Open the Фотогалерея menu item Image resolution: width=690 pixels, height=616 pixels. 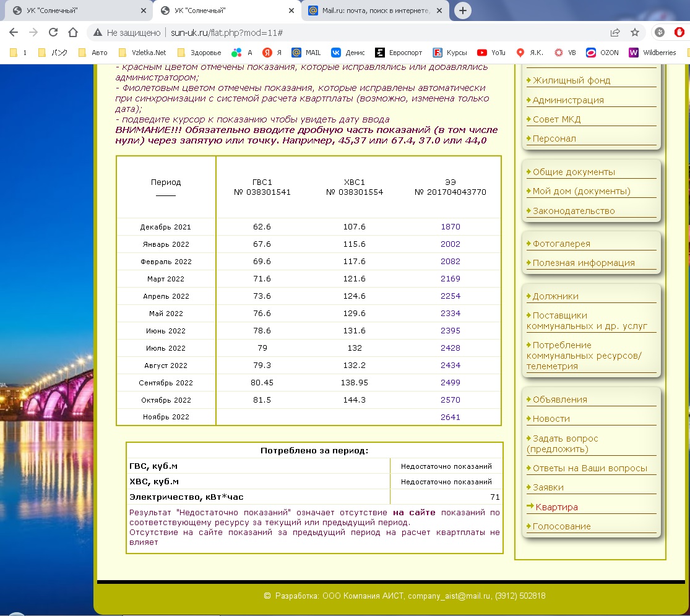coord(561,244)
